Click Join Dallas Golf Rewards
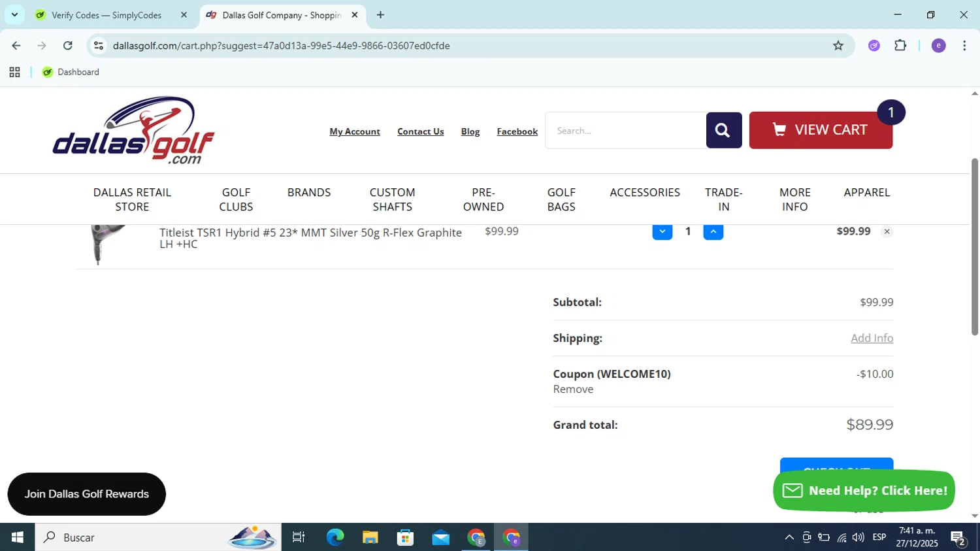 pos(87,494)
